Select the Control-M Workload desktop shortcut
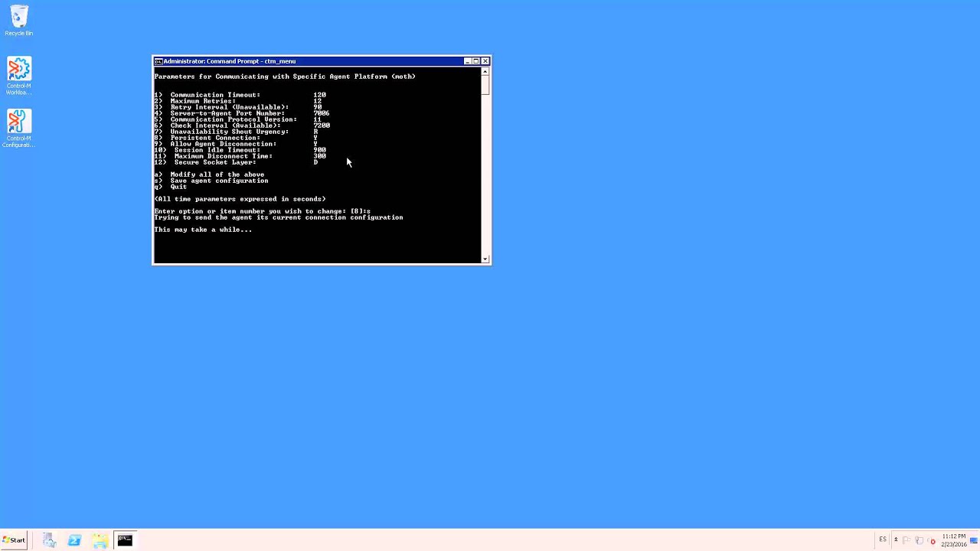Viewport: 980px width, 551px height. click(x=19, y=76)
